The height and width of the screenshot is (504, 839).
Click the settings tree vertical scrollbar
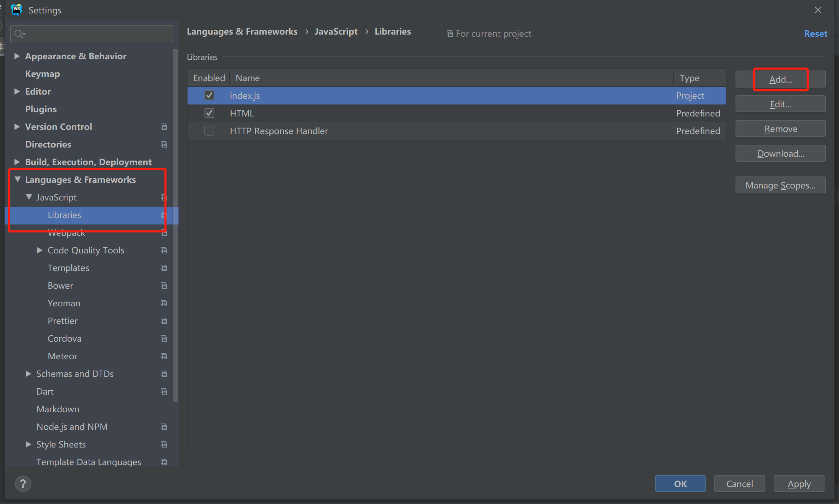click(175, 226)
